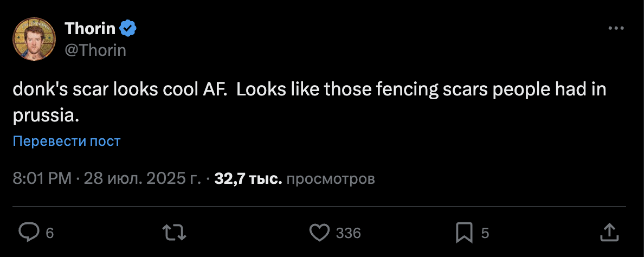644x257 pixels.
Task: Open the 32,7 тыс. views count
Action: [248, 178]
